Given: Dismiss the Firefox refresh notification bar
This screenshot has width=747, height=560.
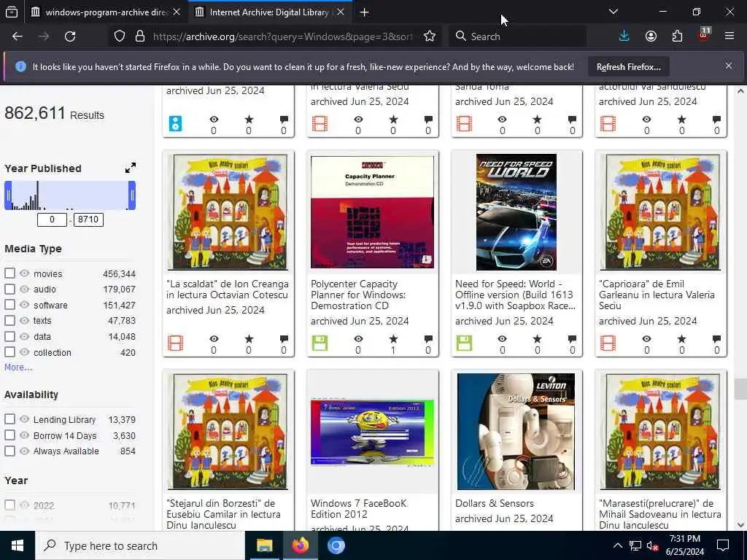Looking at the screenshot, I should [x=729, y=66].
